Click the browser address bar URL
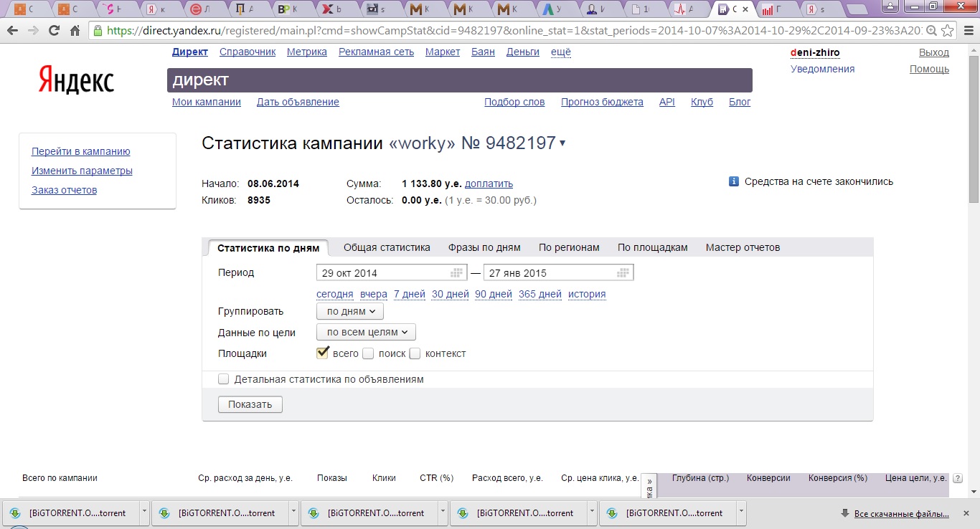This screenshot has width=980, height=529. (x=514, y=31)
